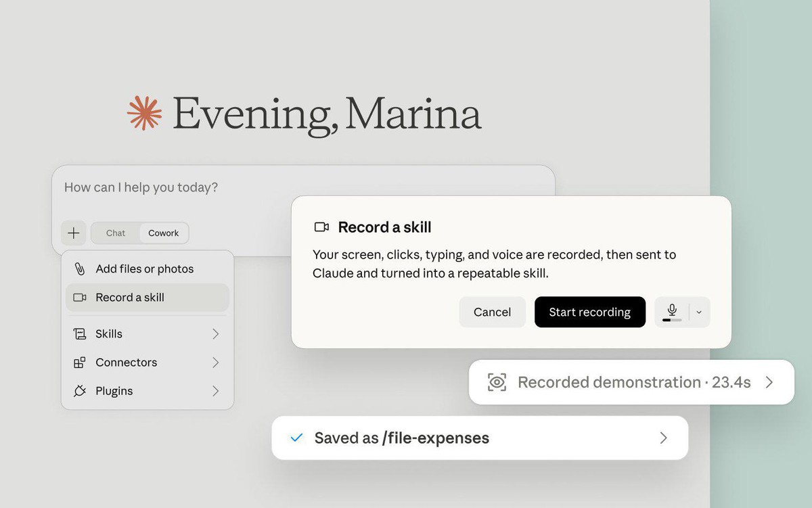Click the orange Claude starburst logo
The height and width of the screenshot is (508, 812).
coord(145,113)
